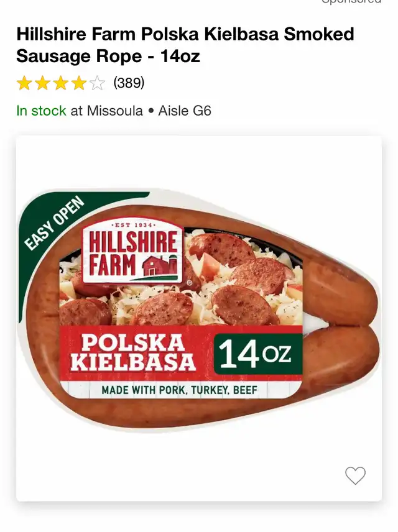Select the Missoula store name
Screen dimensions: 398x532
tap(115, 111)
